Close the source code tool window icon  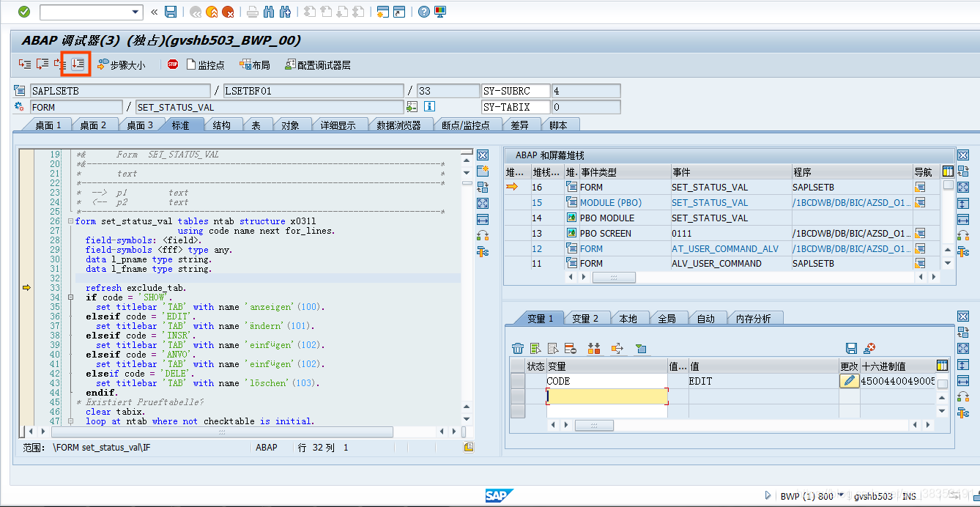(x=483, y=155)
